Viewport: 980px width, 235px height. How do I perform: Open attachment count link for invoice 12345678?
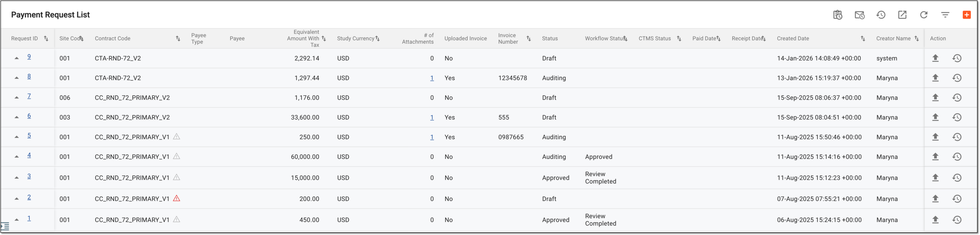(x=432, y=78)
